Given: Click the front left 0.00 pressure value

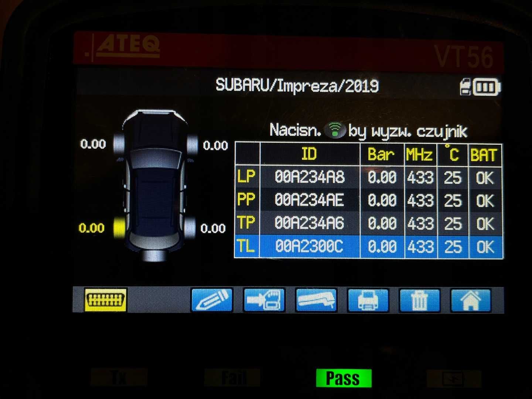Looking at the screenshot, I should coord(93,144).
